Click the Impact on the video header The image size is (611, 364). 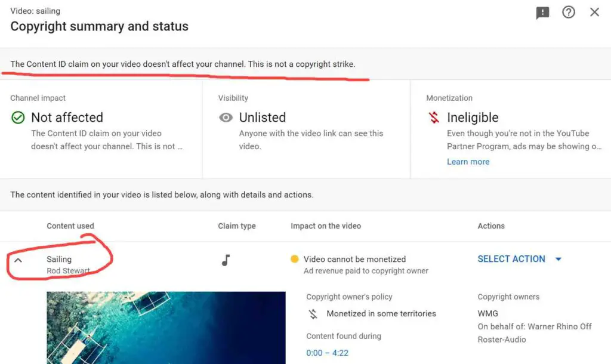pyautogui.click(x=326, y=226)
